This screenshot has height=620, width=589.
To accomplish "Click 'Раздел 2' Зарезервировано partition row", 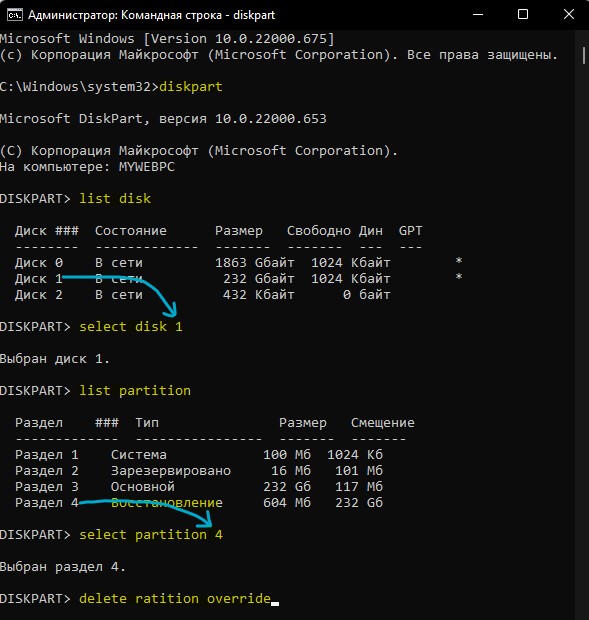I will point(199,471).
